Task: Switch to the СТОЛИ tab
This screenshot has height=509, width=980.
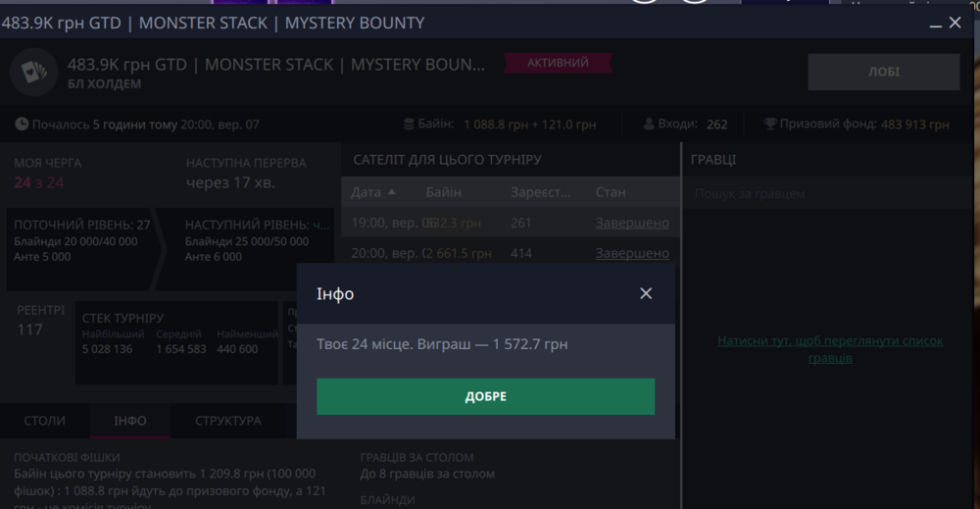Action: pyautogui.click(x=44, y=421)
